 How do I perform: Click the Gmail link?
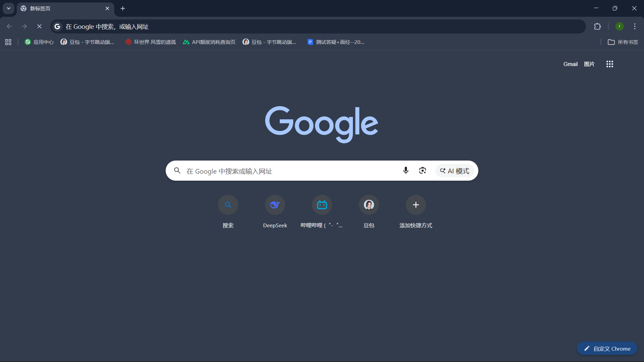(570, 64)
